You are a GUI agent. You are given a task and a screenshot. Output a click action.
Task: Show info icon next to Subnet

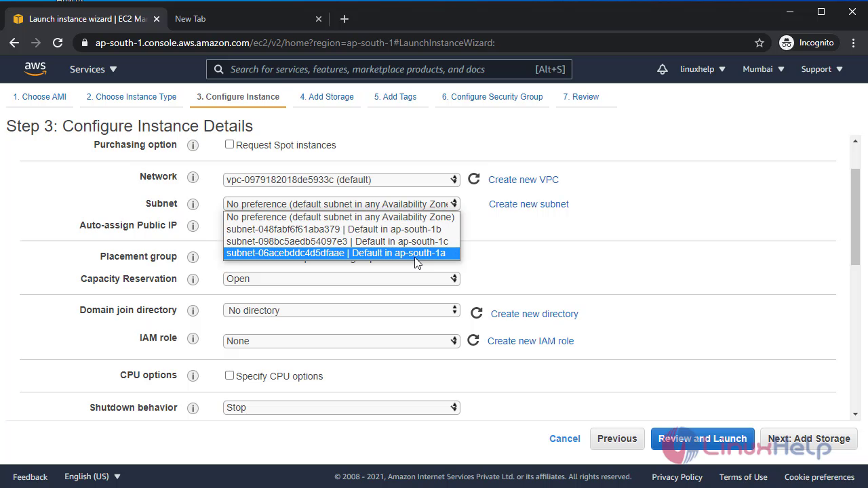(x=193, y=204)
